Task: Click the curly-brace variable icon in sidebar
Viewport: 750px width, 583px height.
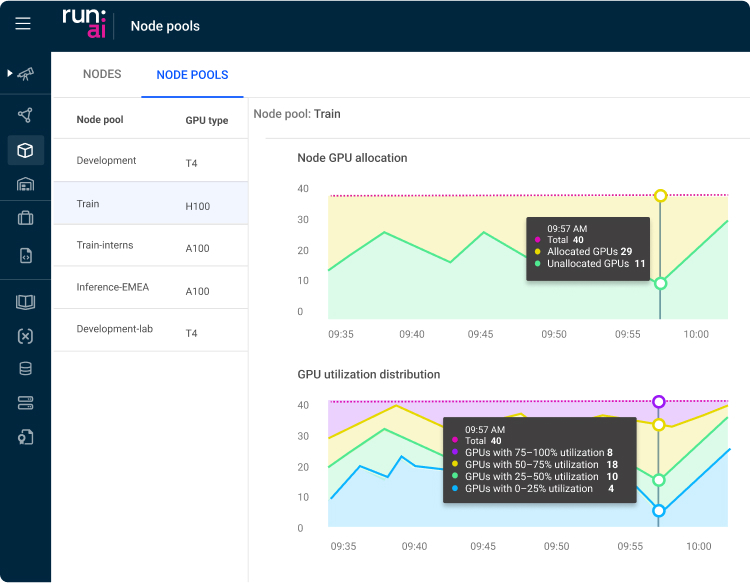Action: pos(26,336)
